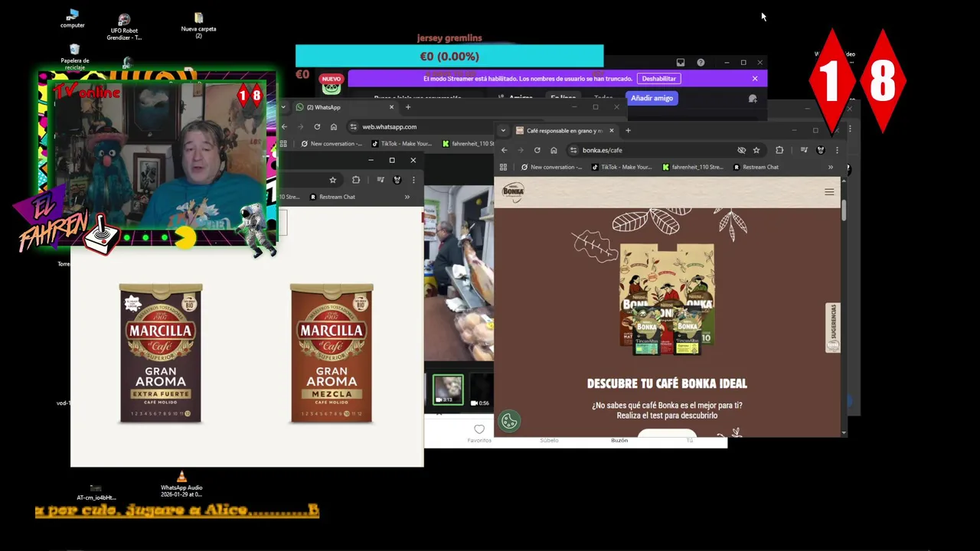Open Nueva carpeta (2) desktop folder
Viewport: 980px width, 551px height.
point(198,24)
